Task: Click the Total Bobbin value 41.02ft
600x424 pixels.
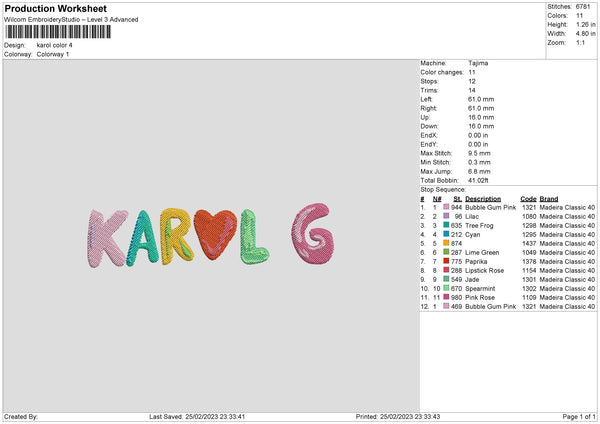Action: tap(478, 180)
